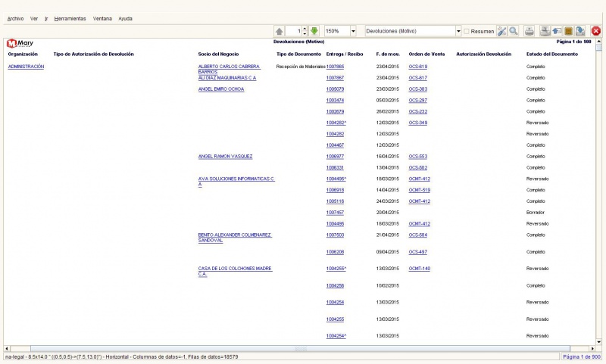This screenshot has width=606, height=364.
Task: Click the export report icon
Action: click(579, 31)
